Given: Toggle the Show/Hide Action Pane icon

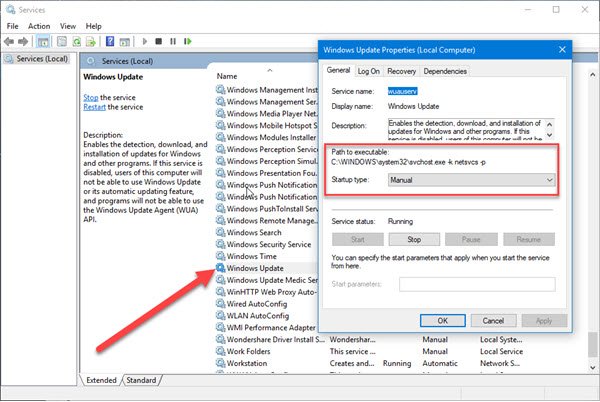Looking at the screenshot, I should (x=124, y=41).
